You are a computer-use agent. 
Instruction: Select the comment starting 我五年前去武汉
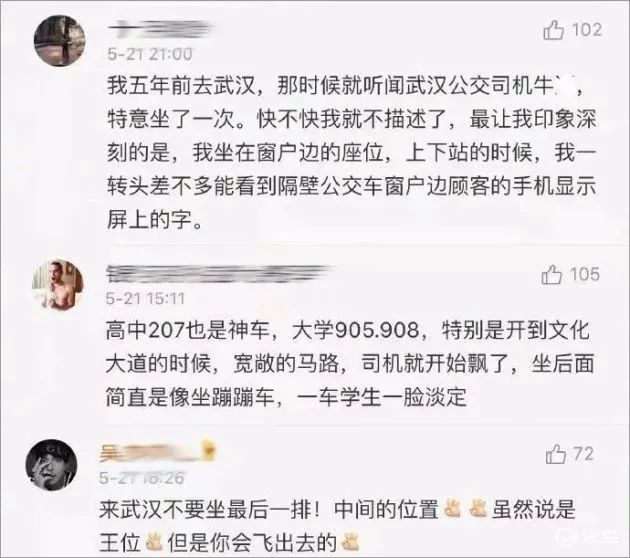(352, 153)
